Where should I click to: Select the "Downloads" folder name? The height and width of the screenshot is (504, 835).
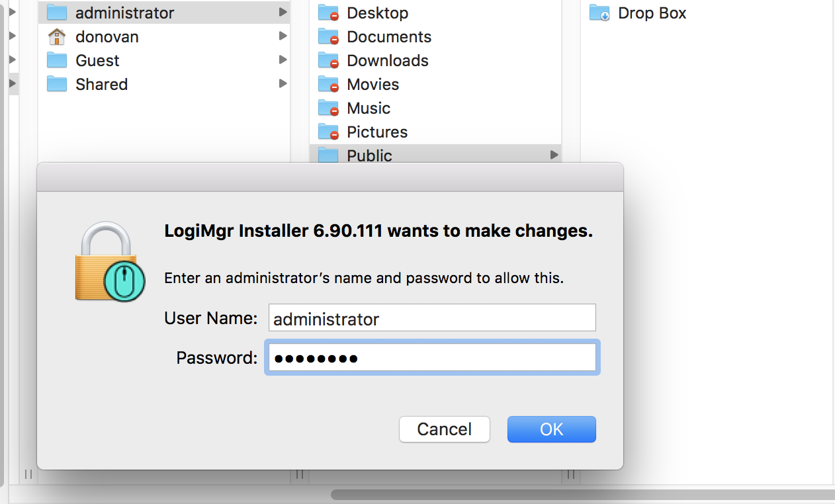pos(388,60)
